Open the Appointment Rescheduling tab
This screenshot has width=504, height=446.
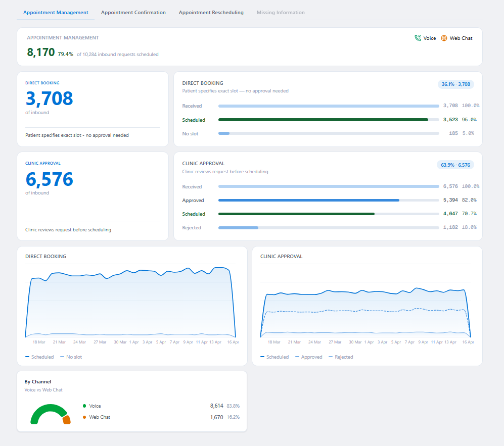(x=211, y=12)
